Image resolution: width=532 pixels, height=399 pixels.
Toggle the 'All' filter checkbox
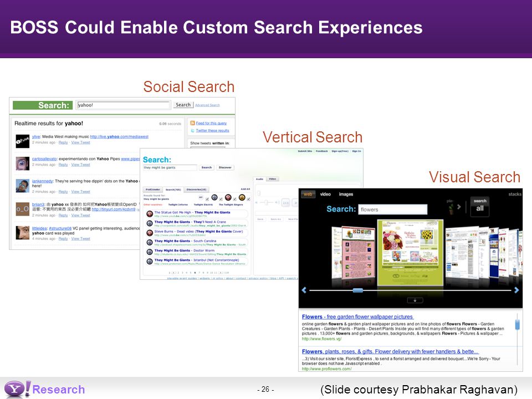(207, 199)
